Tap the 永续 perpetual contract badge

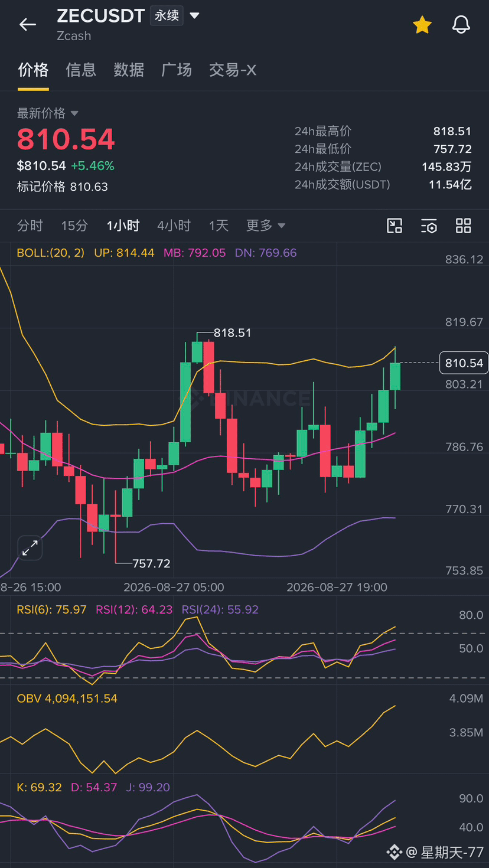[167, 15]
